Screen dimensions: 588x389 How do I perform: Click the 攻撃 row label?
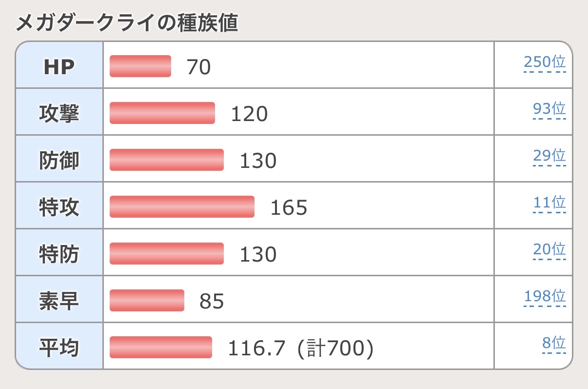point(59,114)
